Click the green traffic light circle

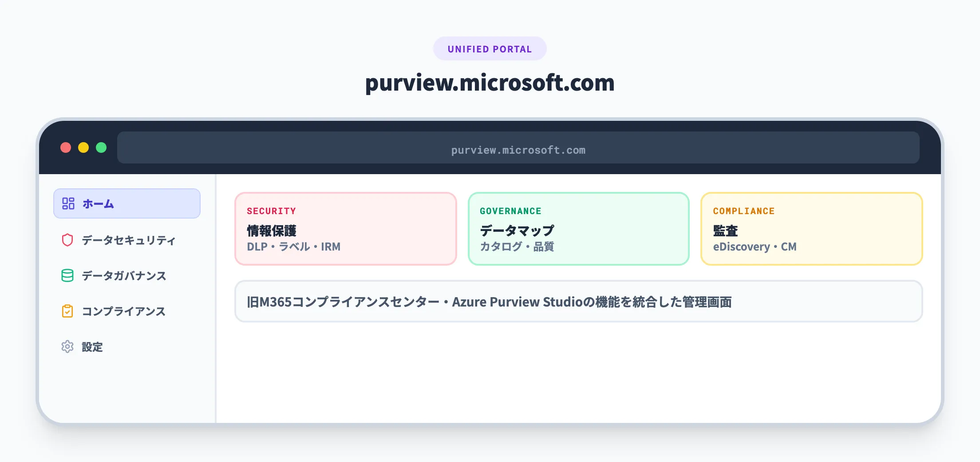[102, 147]
